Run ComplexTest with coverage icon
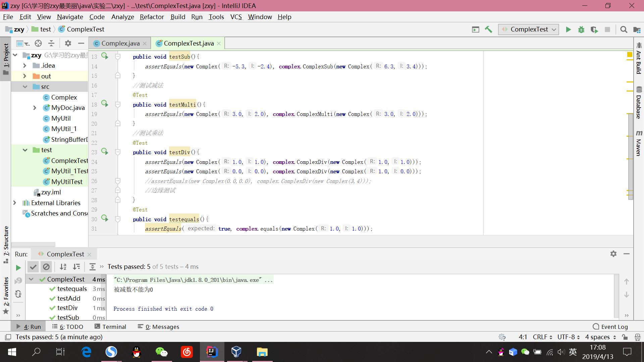 (594, 29)
